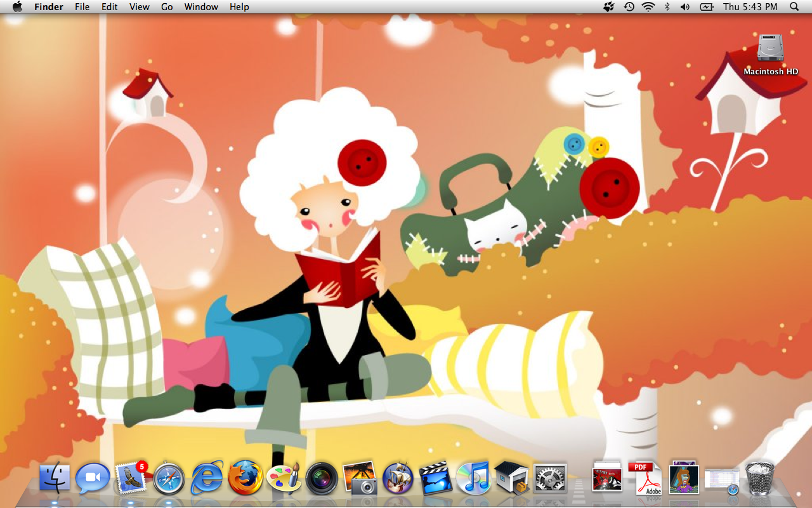Open the paint palette app in Dock
The image size is (812, 508).
click(x=284, y=478)
